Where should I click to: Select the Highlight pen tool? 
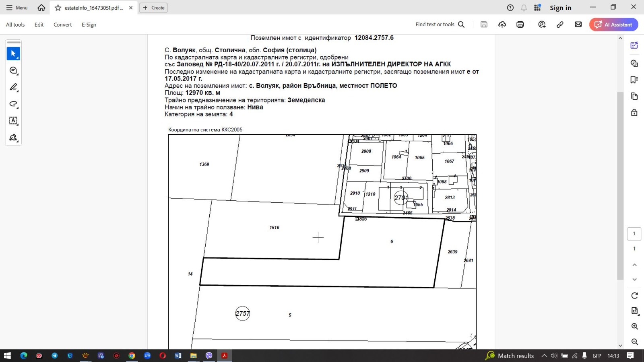[13, 87]
